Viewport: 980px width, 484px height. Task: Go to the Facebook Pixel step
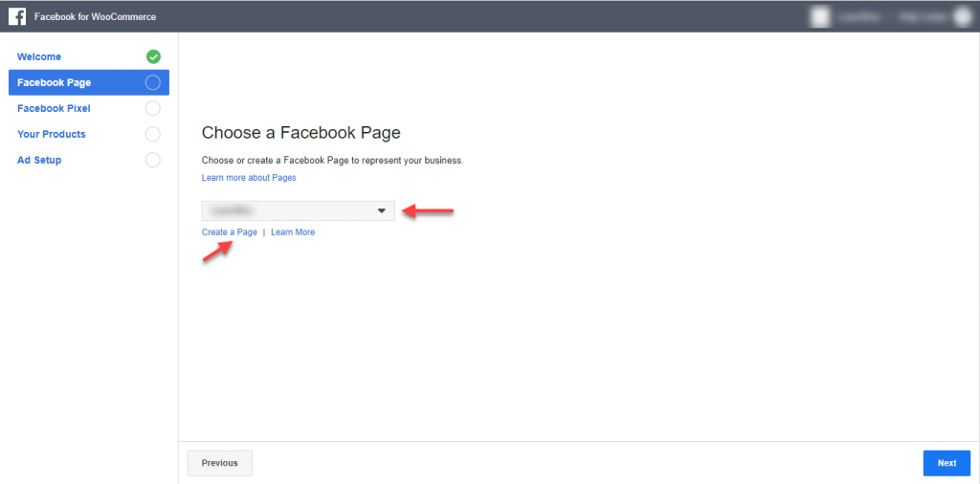(54, 109)
